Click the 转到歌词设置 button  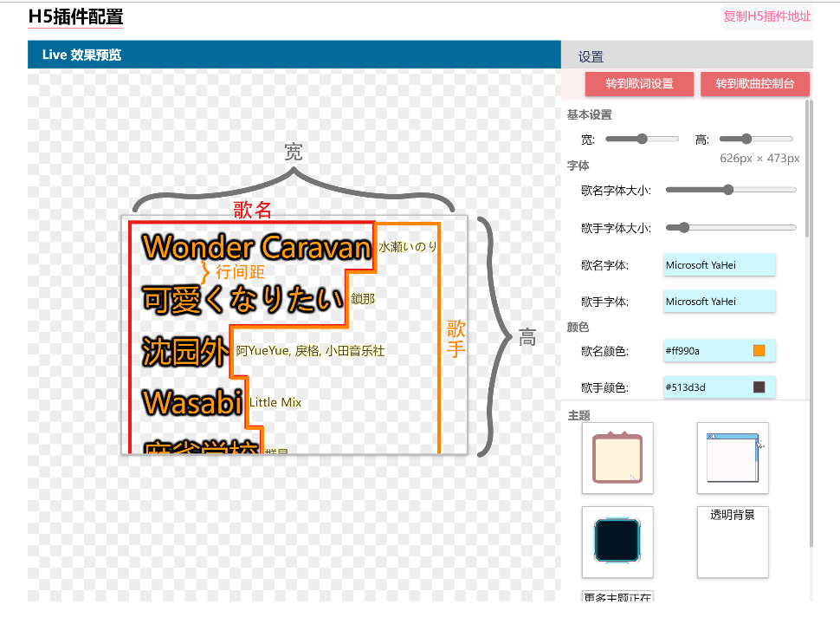pyautogui.click(x=639, y=84)
